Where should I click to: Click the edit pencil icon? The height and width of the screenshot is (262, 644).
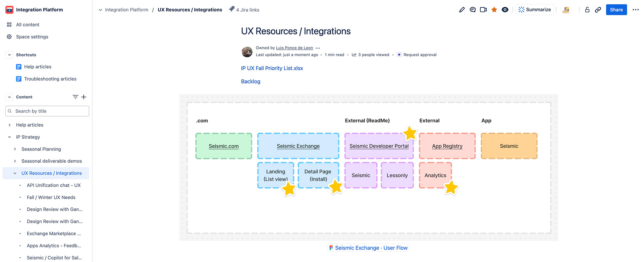click(x=462, y=10)
